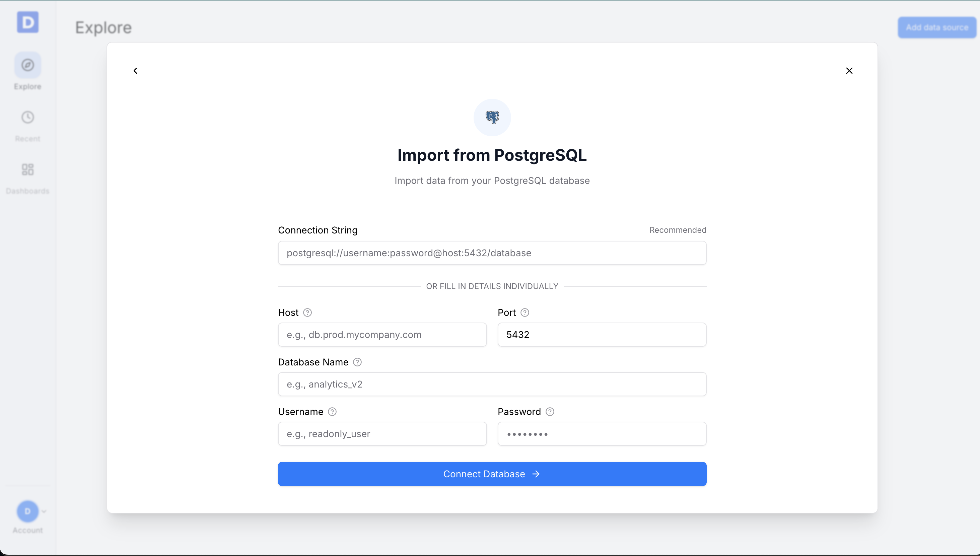Close the Import from PostgreSQL dialog

click(849, 70)
